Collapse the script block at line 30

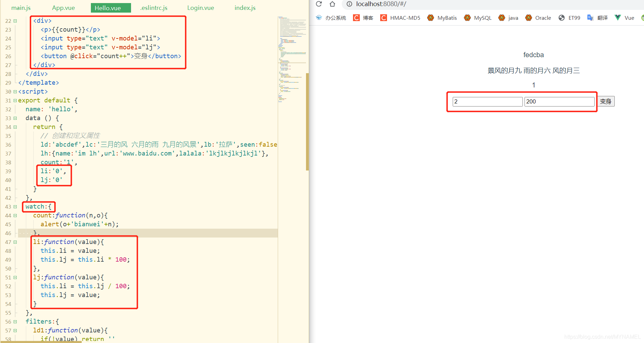[15, 92]
